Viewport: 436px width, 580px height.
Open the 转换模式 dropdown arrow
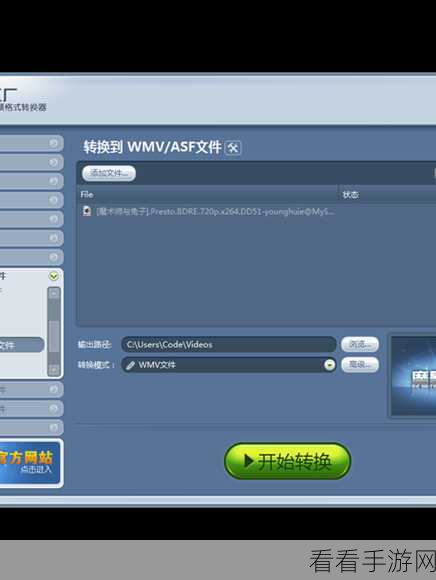point(329,365)
